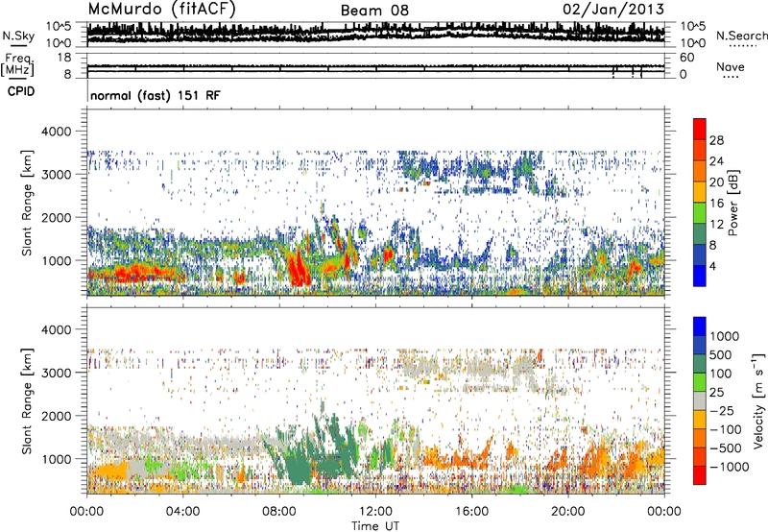The height and width of the screenshot is (532, 768).
Task: Click the sky noise time-series panel
Action: [x=375, y=35]
